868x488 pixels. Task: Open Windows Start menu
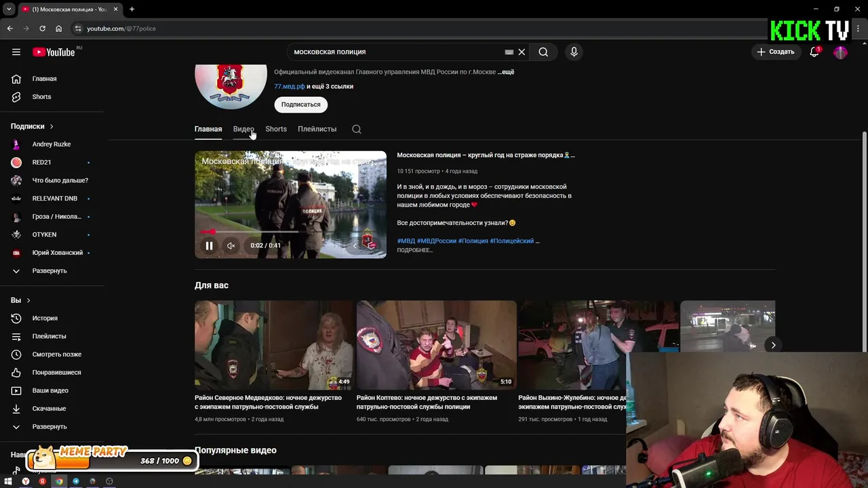click(x=8, y=482)
